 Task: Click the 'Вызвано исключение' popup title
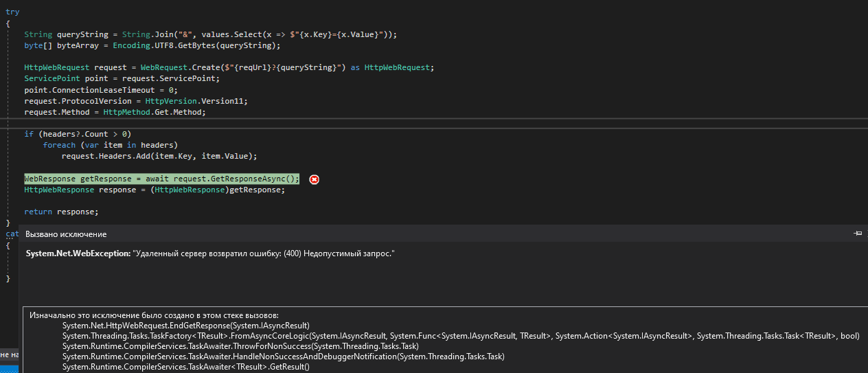pos(66,234)
